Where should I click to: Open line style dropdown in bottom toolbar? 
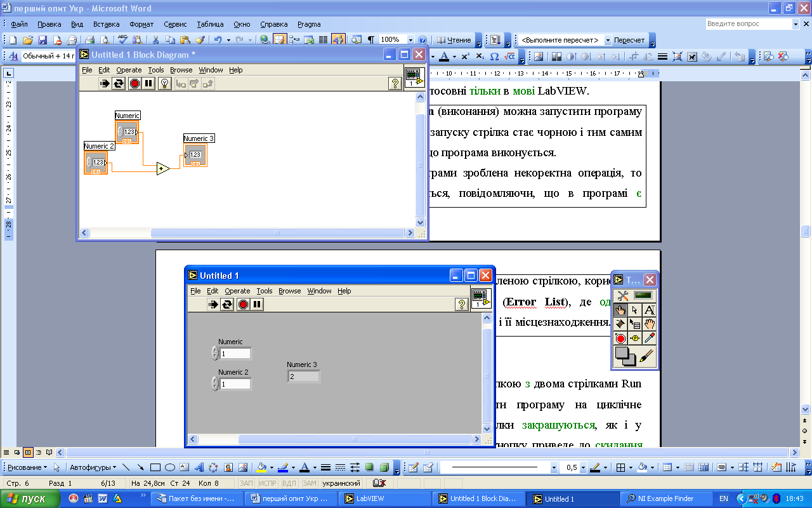[554, 467]
